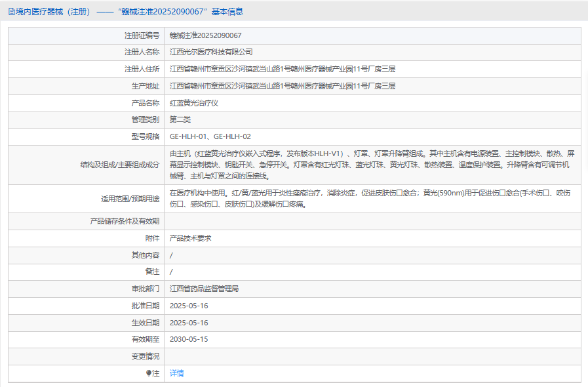Click the 生产地址 address value
This screenshot has height=387, width=588.
pyautogui.click(x=283, y=86)
